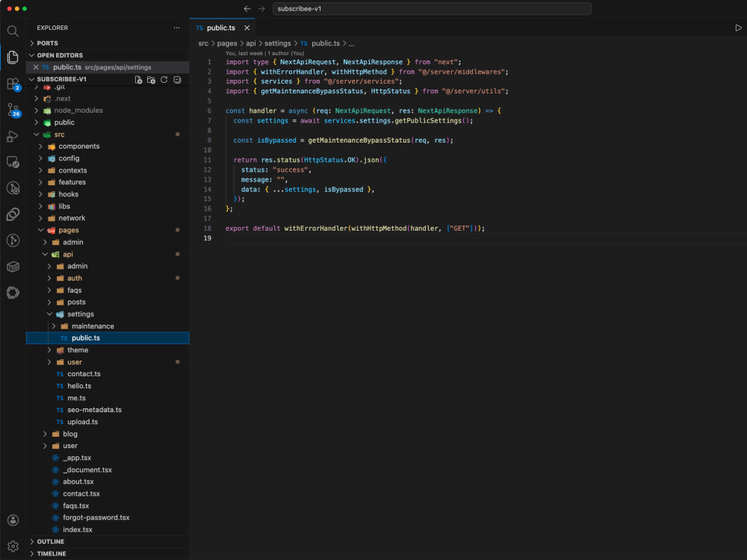Expand the PORTS section
The height and width of the screenshot is (560, 747).
click(108, 43)
